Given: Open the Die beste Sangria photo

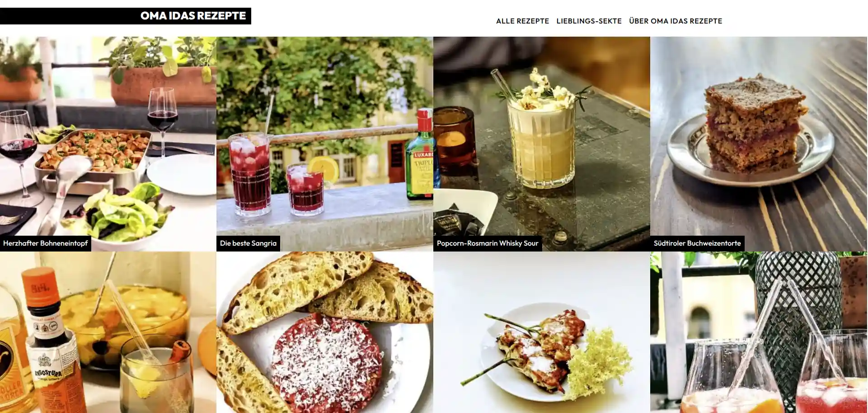Looking at the screenshot, I should click(325, 144).
